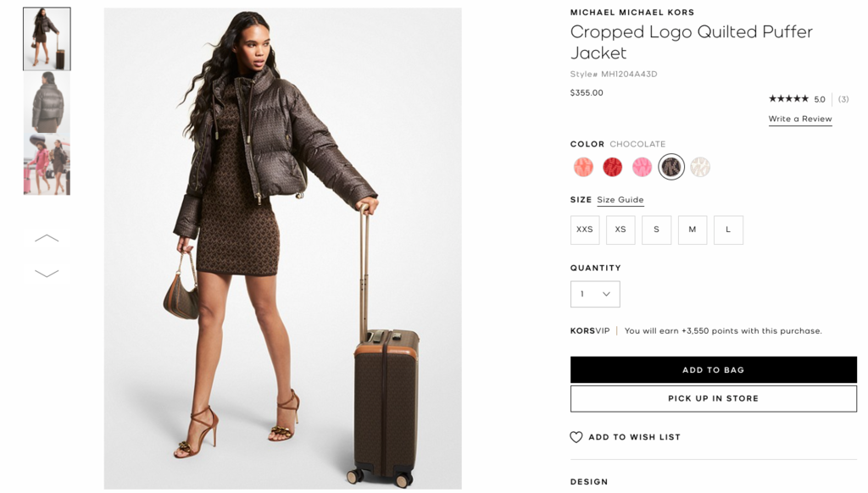
Task: Select the airport lifestyle photo thumbnail
Action: 47,165
